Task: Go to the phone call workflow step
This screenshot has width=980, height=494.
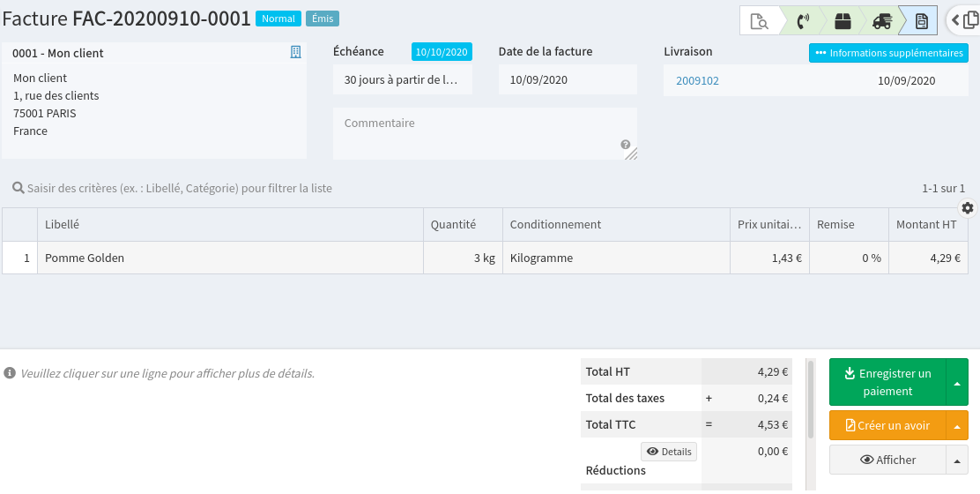Action: click(x=803, y=20)
